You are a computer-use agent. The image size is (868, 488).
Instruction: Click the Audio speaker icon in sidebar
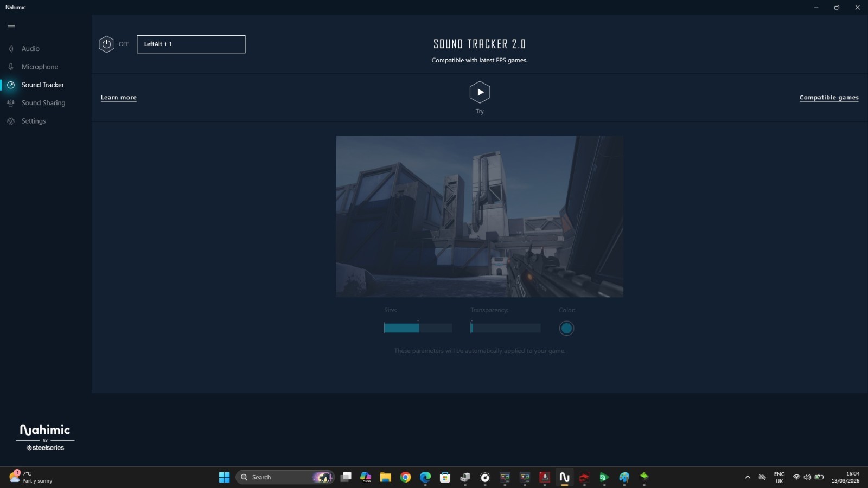click(11, 49)
